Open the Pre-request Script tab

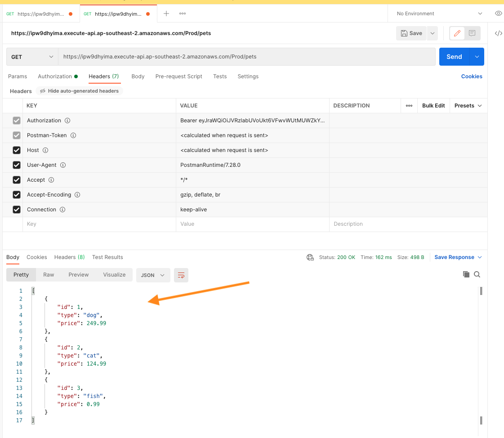tap(178, 76)
